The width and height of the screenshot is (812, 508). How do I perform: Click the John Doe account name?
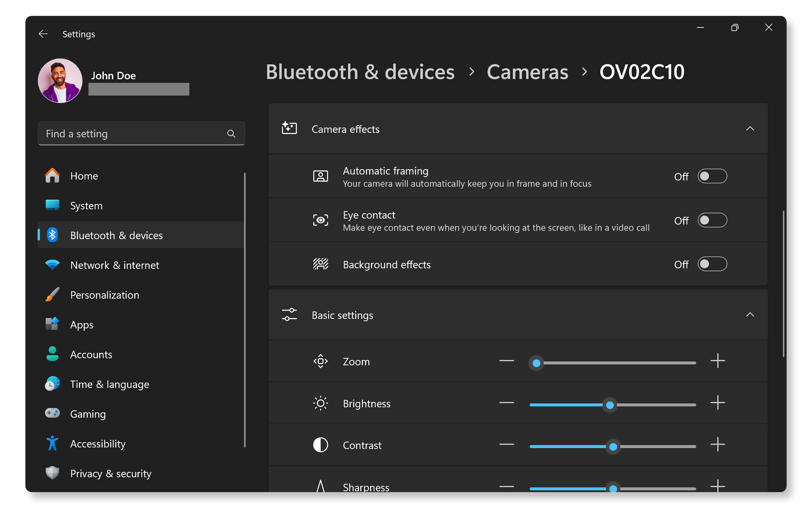point(114,76)
